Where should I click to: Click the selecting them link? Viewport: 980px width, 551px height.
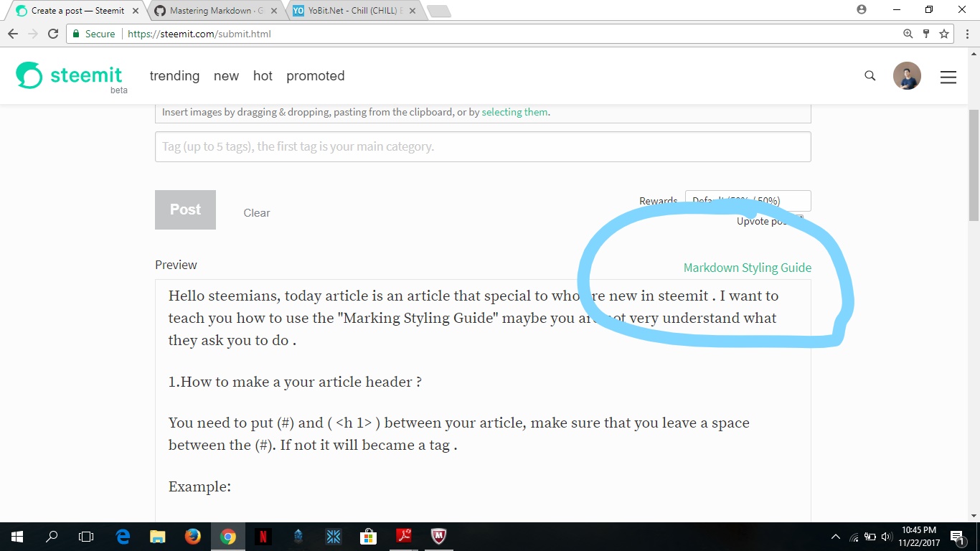coord(514,112)
